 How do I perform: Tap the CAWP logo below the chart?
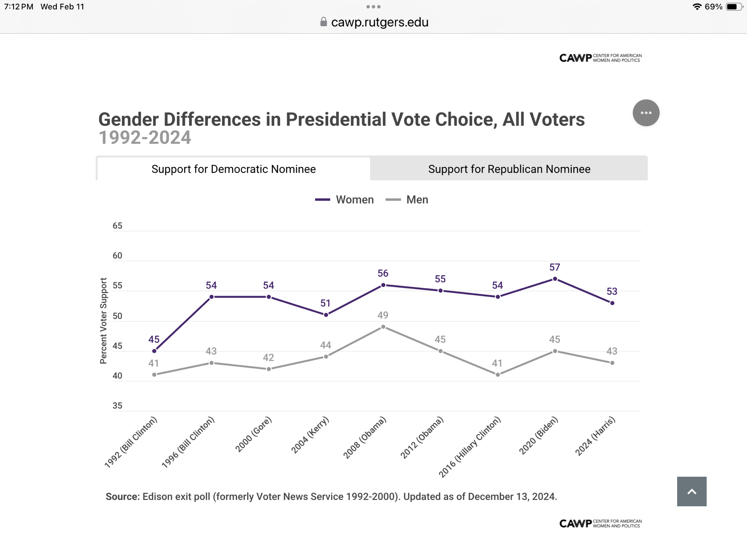600,523
